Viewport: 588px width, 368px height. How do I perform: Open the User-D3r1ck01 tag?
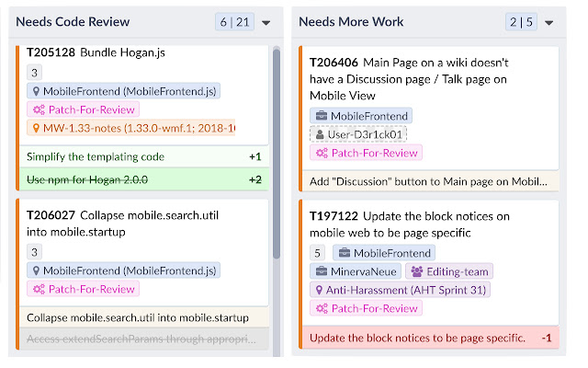pos(358,134)
